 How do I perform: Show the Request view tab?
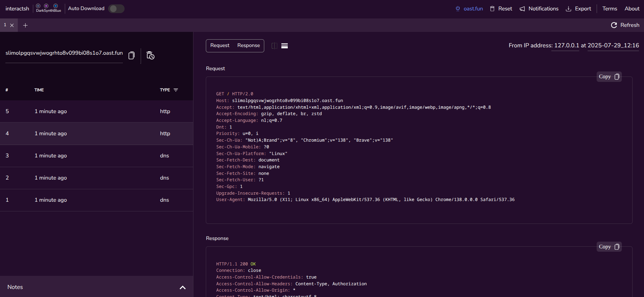click(220, 45)
